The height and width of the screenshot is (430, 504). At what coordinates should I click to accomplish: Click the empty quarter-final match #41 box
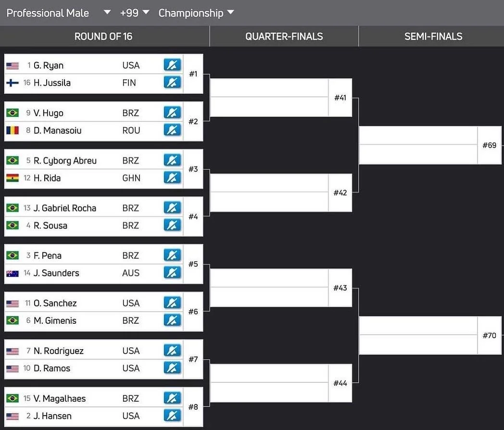click(x=269, y=98)
